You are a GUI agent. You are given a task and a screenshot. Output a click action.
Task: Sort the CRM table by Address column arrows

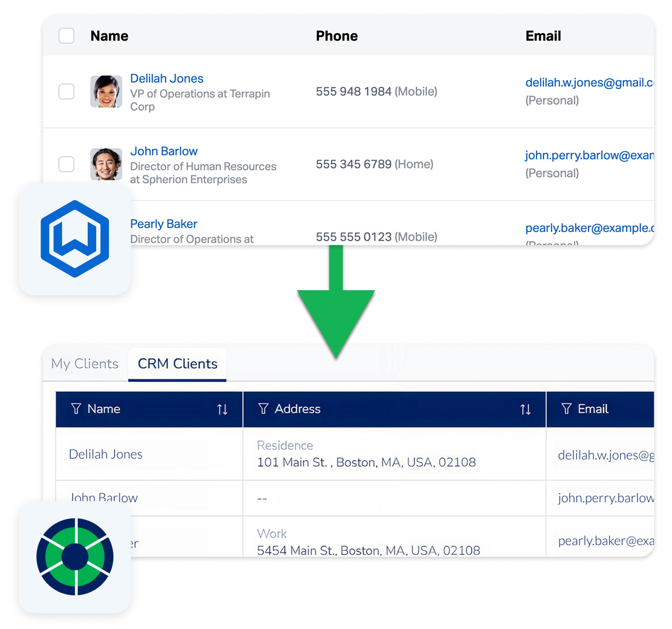525,409
